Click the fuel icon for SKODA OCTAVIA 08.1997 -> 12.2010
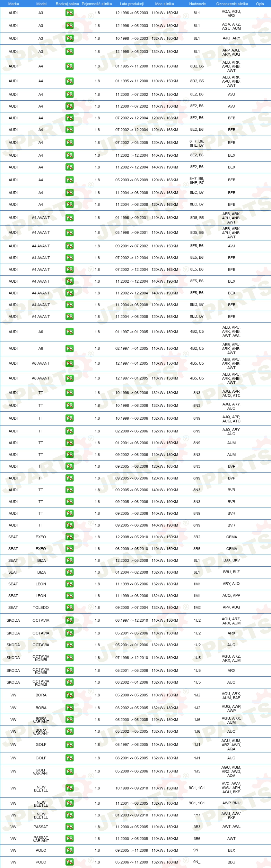This screenshot has height=868, width=271. (x=70, y=621)
